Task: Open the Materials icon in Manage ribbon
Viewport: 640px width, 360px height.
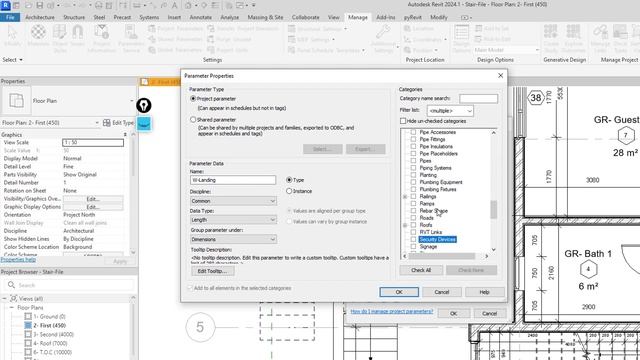Action: coord(38,36)
